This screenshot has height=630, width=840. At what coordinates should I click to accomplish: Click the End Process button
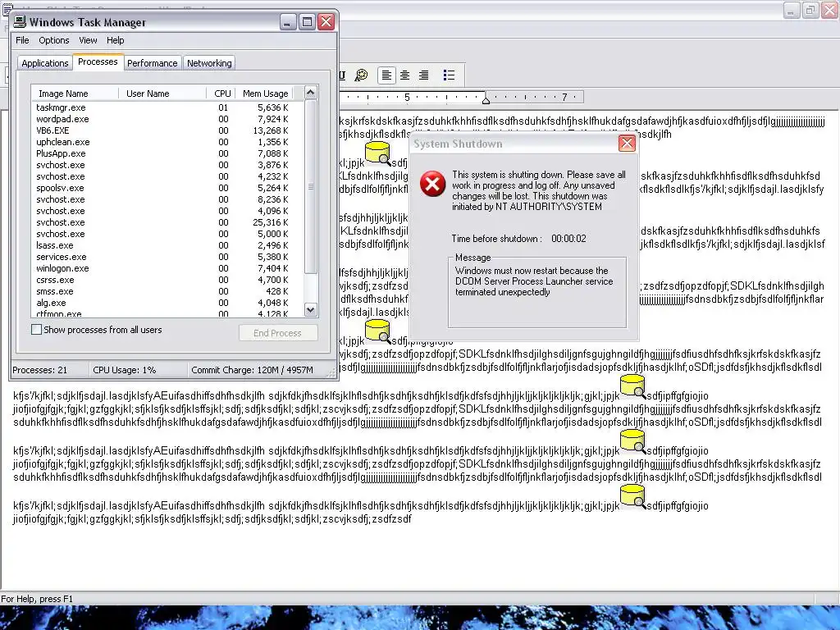tap(278, 333)
